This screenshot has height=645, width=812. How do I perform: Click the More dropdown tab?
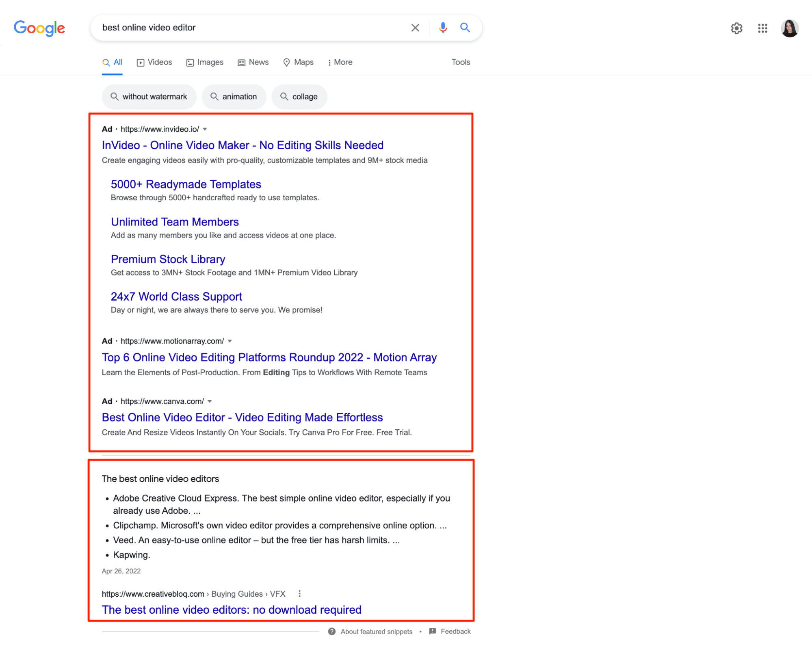coord(340,62)
